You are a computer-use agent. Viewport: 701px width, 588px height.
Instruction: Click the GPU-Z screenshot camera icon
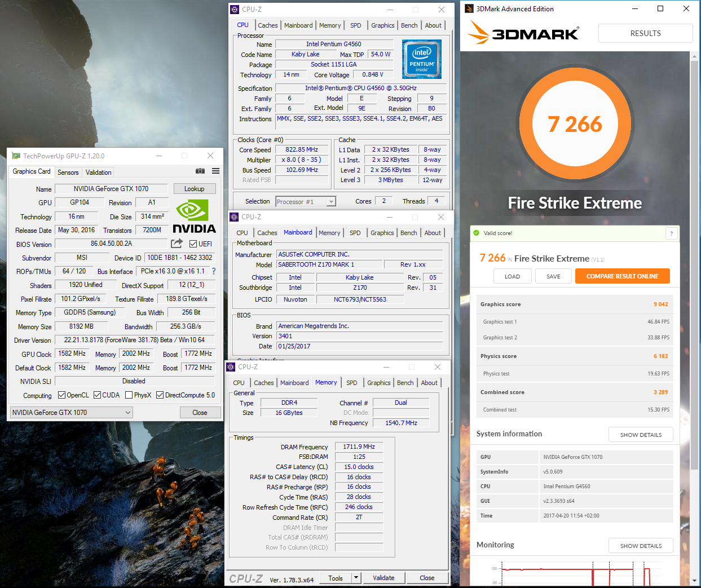pyautogui.click(x=200, y=171)
